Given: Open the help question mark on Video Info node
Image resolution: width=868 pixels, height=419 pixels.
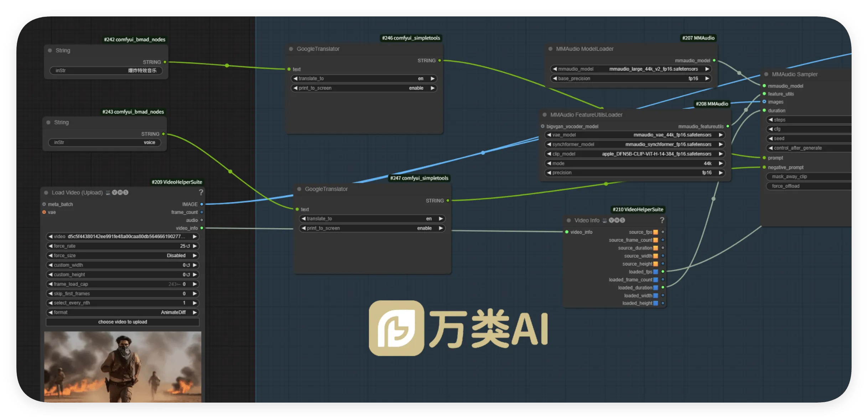Looking at the screenshot, I should (662, 220).
